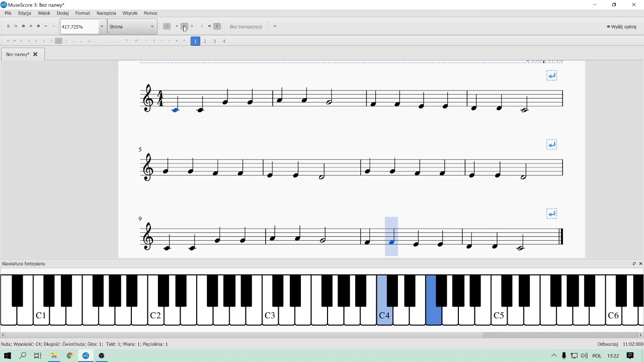Start playback with the Play button

(185, 26)
